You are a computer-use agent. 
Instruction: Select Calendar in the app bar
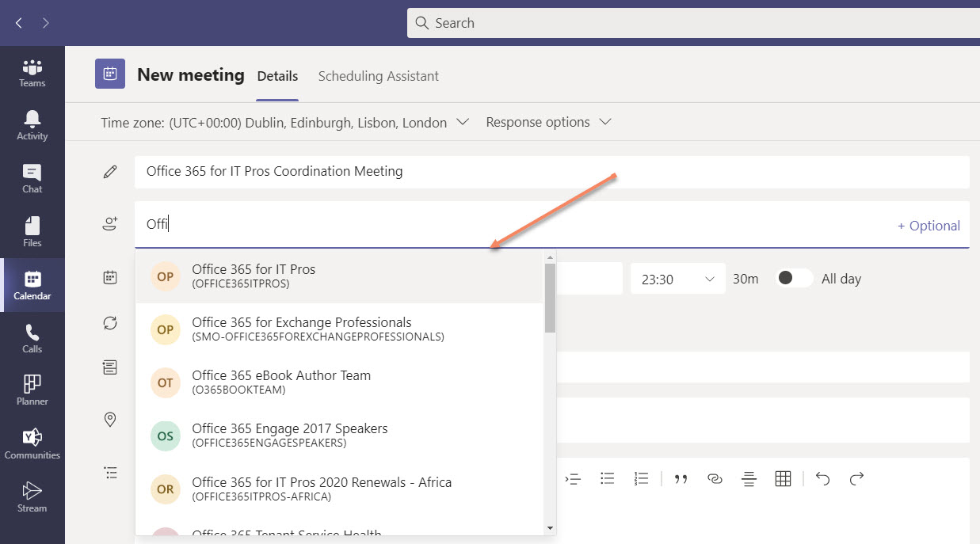(x=32, y=286)
